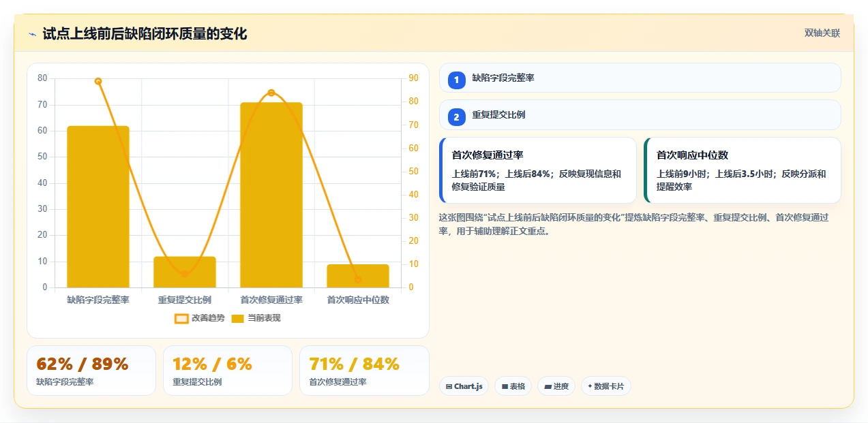Click the blue number 1 badge

(457, 80)
